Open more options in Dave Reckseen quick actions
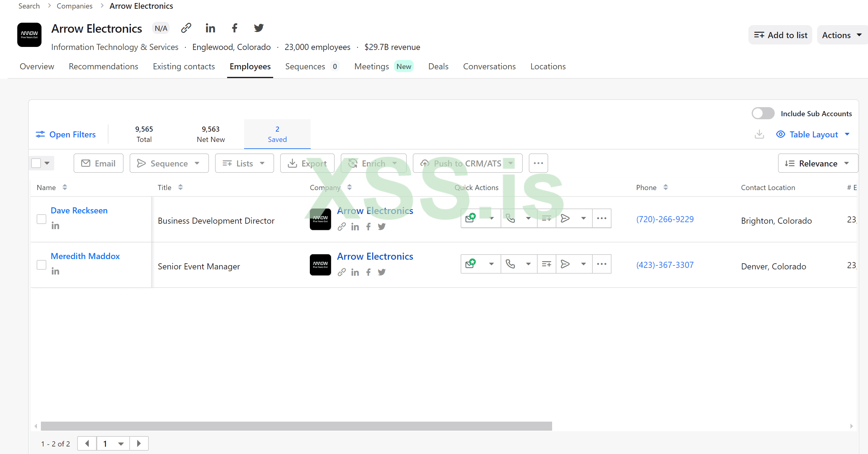The height and width of the screenshot is (454, 868). [x=601, y=219]
